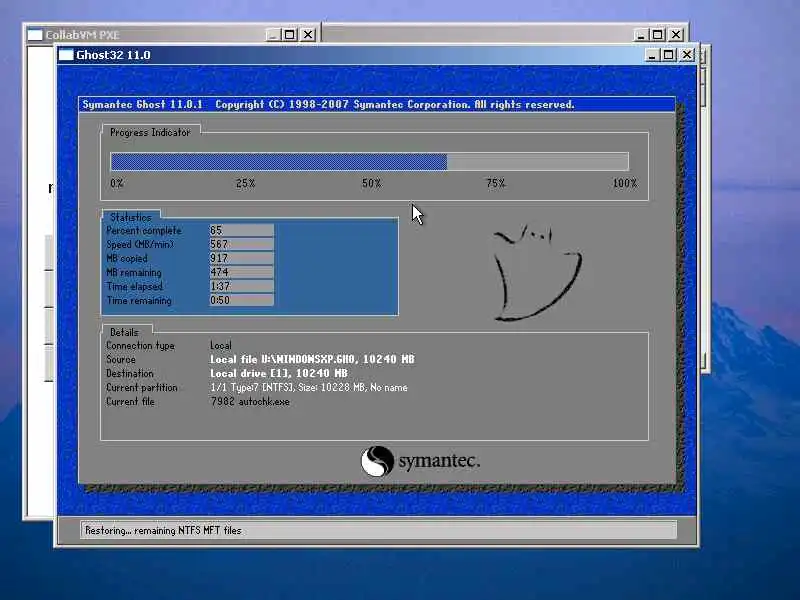Click the MB copied value 917
This screenshot has width=800, height=600.
tap(241, 258)
